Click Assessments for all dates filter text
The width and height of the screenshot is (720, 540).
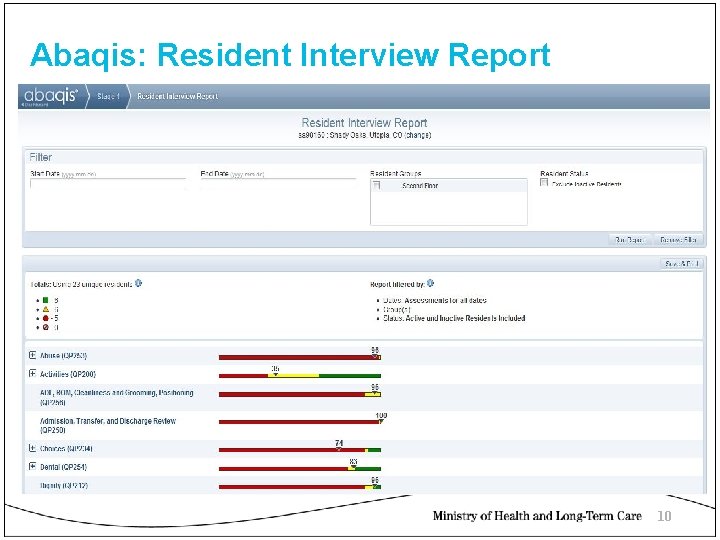pos(445,300)
